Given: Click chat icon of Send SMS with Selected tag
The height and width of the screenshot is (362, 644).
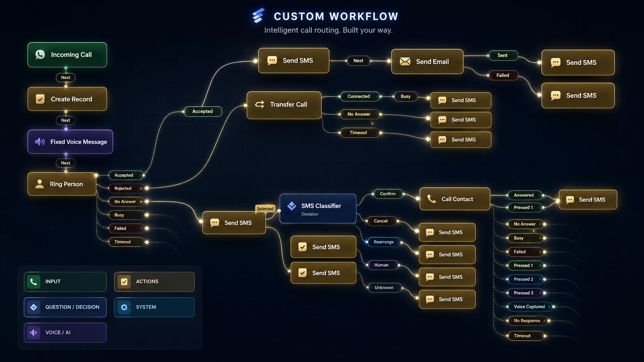Looking at the screenshot, I should coord(215,223).
